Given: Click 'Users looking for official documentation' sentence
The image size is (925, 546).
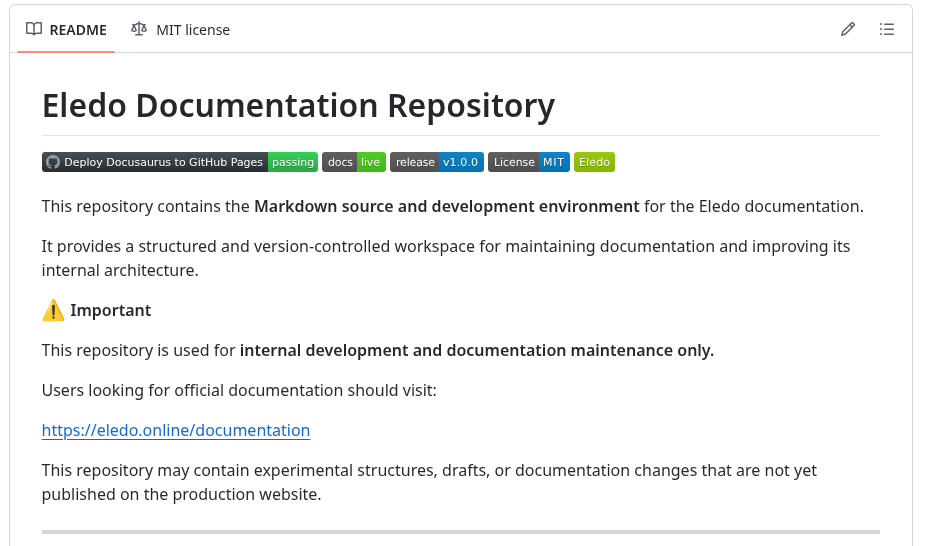Looking at the screenshot, I should pyautogui.click(x=239, y=390).
